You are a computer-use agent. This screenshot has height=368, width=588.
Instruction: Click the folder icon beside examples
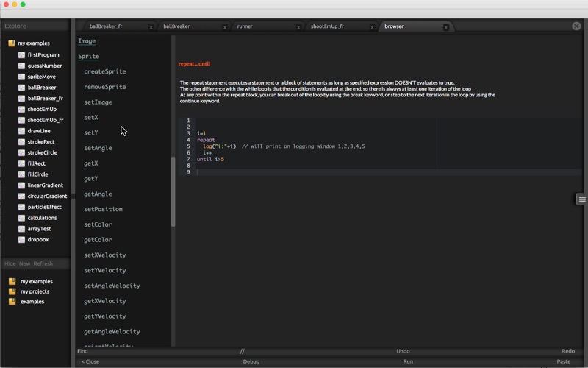pos(12,302)
